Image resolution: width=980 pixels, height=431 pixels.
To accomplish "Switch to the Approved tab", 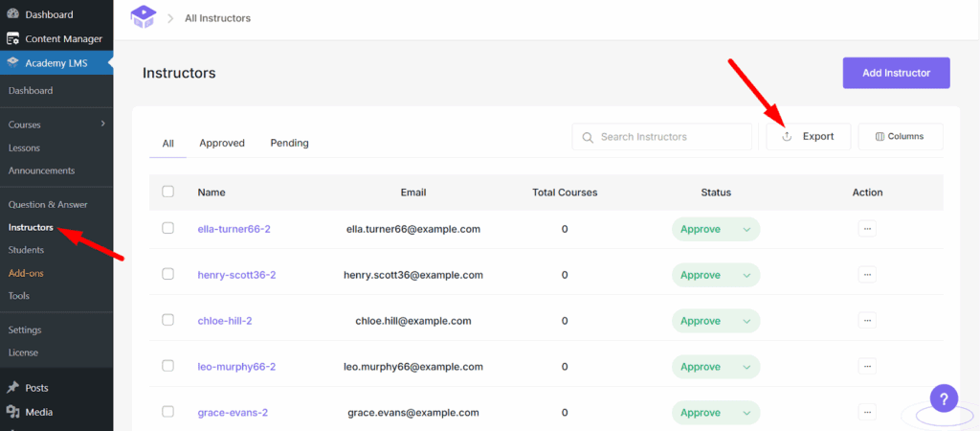I will point(222,143).
